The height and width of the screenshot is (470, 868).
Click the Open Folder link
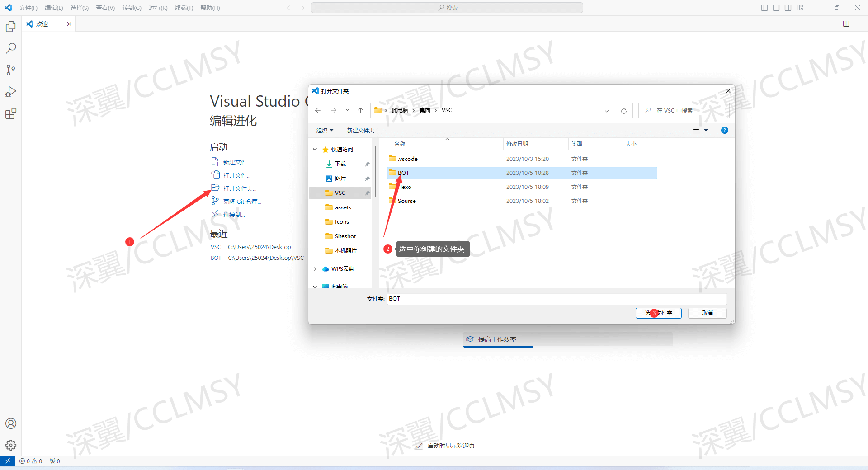tap(240, 188)
